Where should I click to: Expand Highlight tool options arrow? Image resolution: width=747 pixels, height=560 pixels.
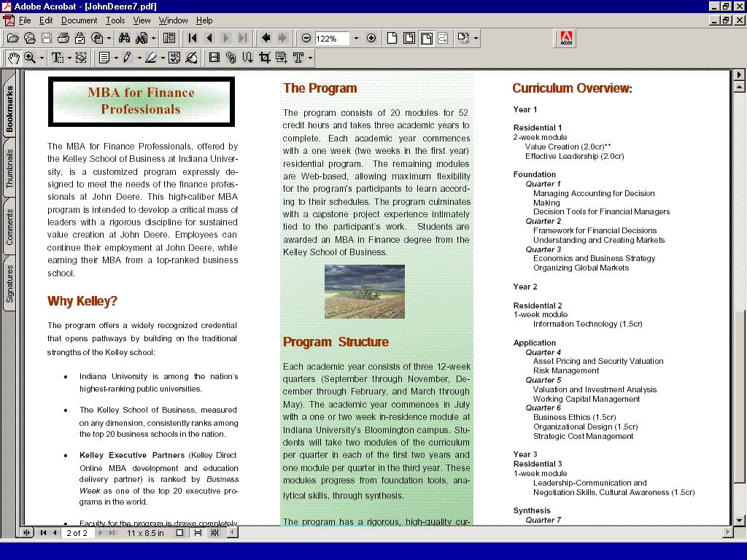(163, 58)
